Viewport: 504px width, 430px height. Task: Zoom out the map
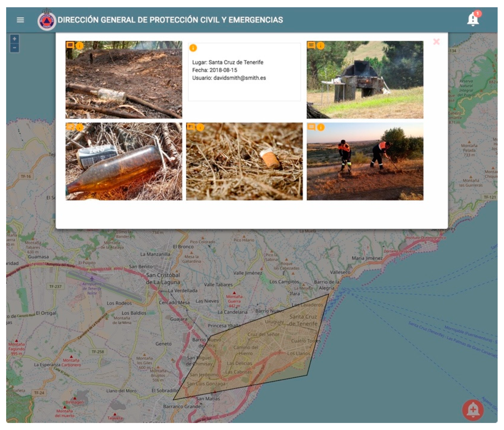(14, 48)
